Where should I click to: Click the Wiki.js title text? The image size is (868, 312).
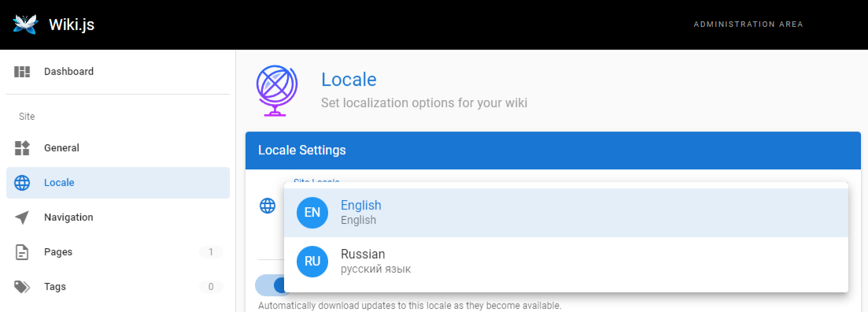point(72,25)
